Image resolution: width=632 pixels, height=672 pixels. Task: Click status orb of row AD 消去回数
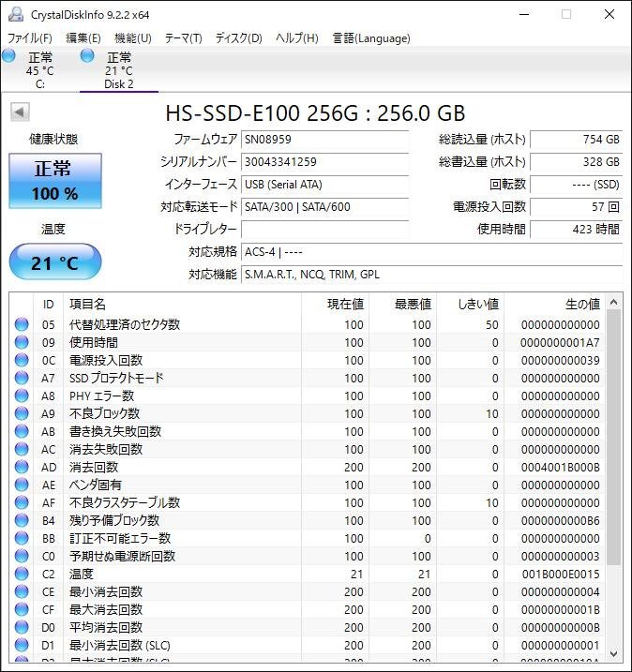22,467
